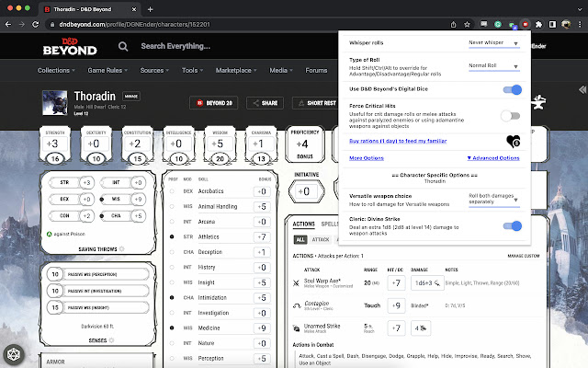The width and height of the screenshot is (588, 368).
Task: Open Whisper rolls dropdown
Action: [x=494, y=43]
